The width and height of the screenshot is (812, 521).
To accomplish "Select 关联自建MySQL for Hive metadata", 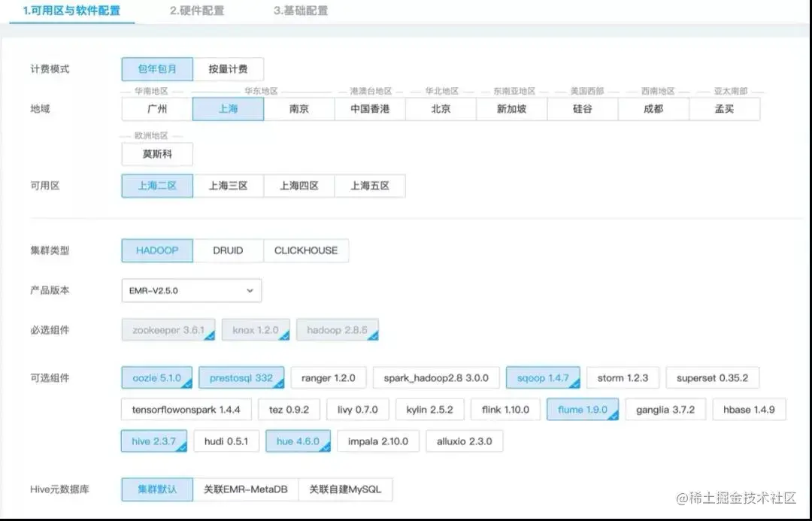I will click(345, 489).
